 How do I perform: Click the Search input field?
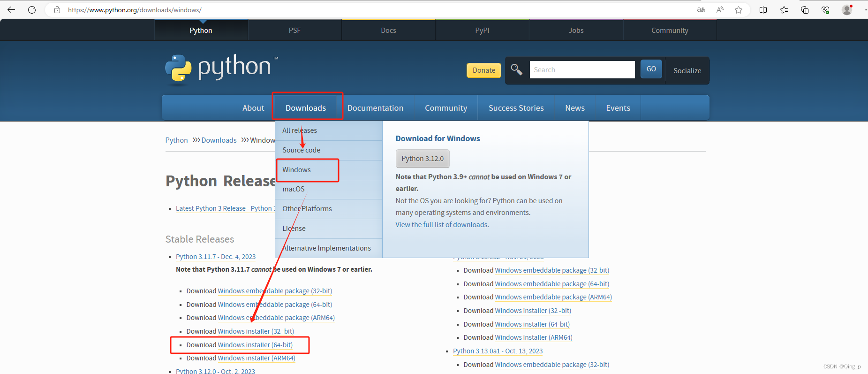click(582, 69)
